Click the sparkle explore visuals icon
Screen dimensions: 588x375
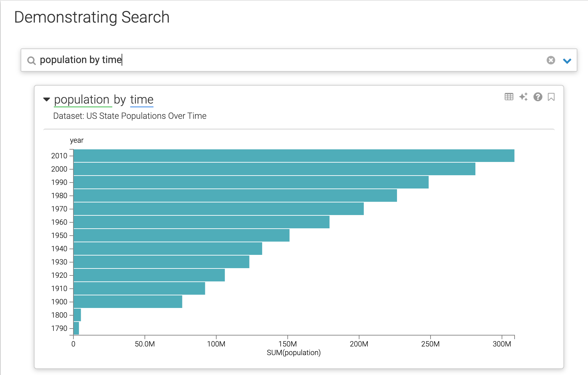click(x=523, y=97)
